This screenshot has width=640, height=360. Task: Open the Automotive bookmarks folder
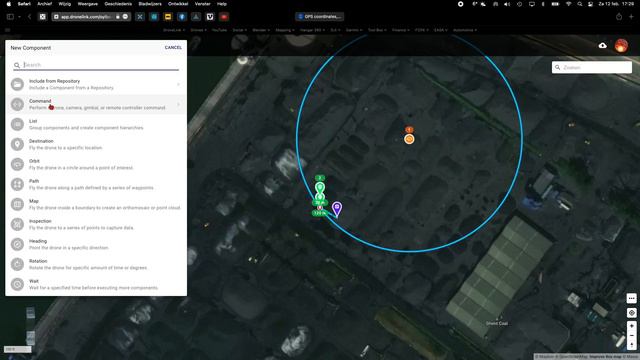[464, 30]
